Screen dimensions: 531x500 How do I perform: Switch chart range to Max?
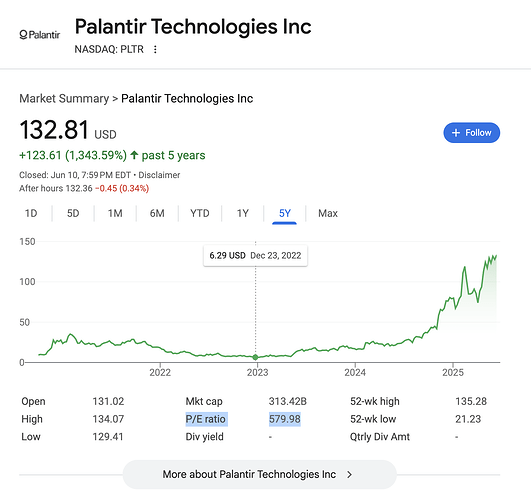[x=328, y=213]
